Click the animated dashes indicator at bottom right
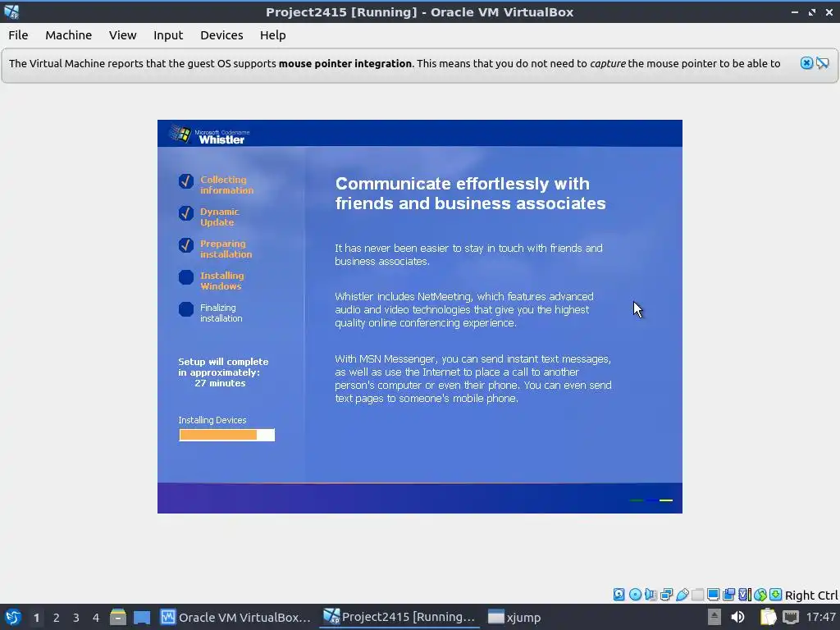The width and height of the screenshot is (840, 630). point(651,500)
